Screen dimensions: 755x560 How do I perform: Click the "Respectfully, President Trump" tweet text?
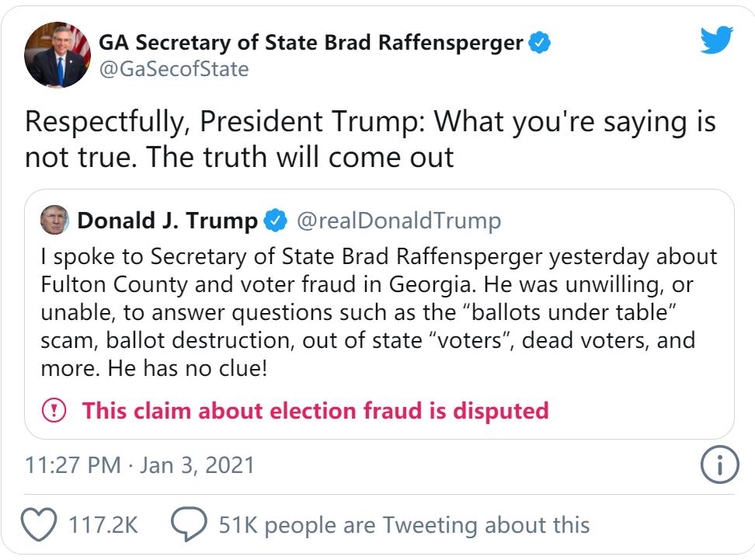[x=370, y=139]
